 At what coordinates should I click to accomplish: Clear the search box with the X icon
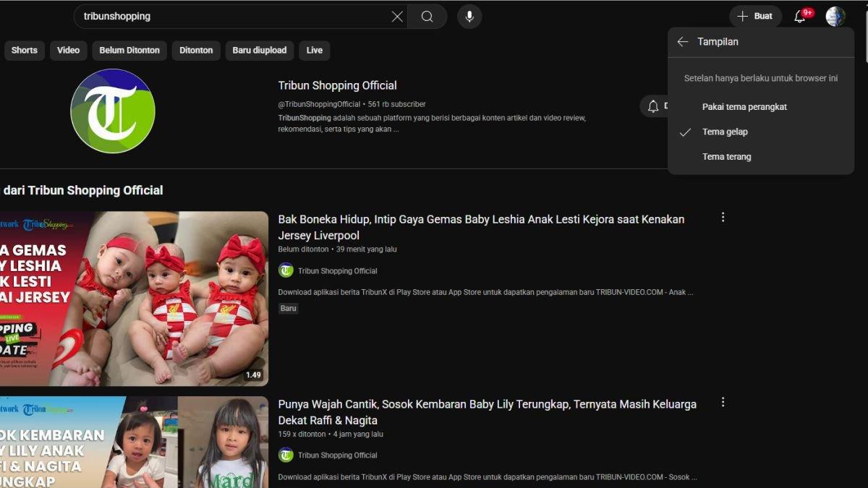click(x=397, y=17)
